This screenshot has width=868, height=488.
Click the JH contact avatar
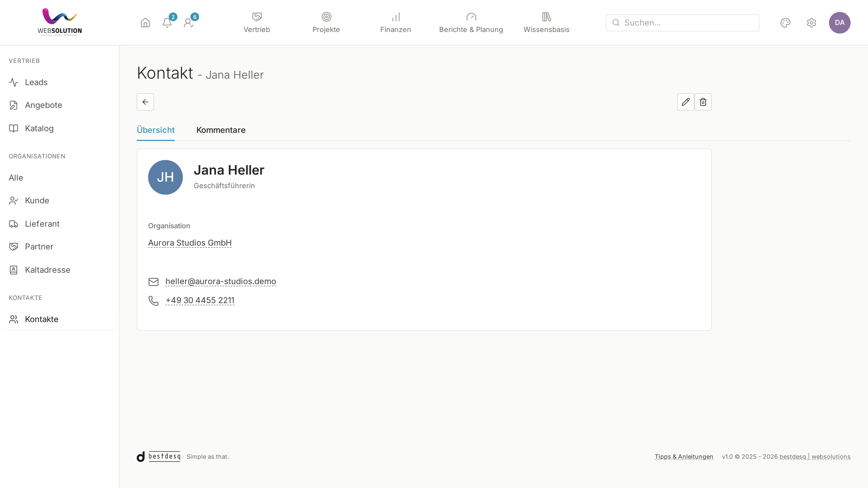(165, 177)
